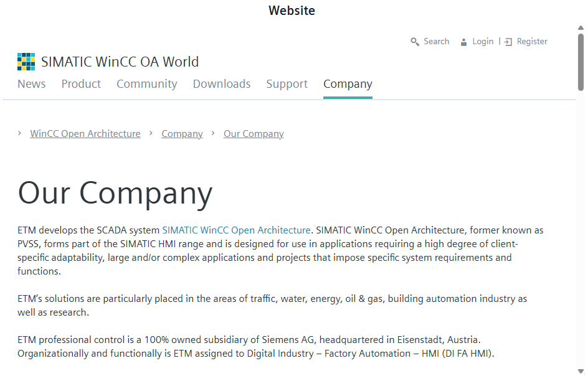Click the Login text link
The height and width of the screenshot is (376, 588).
coord(483,42)
